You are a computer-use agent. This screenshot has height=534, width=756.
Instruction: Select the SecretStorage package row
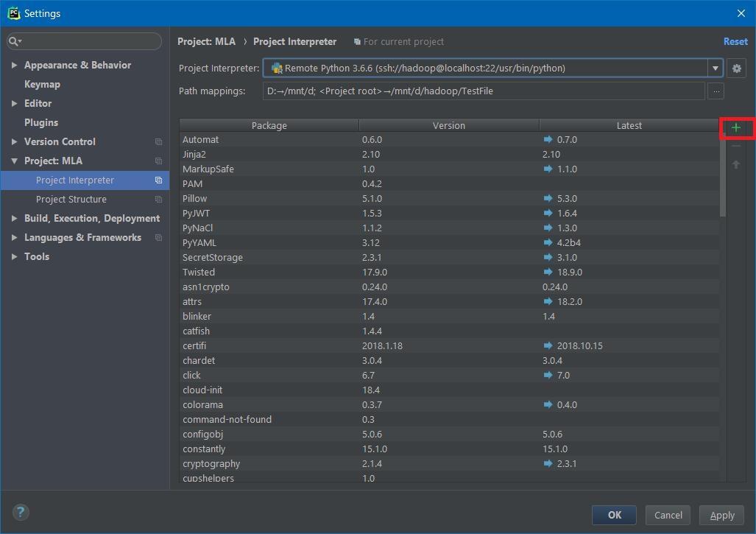[449, 257]
